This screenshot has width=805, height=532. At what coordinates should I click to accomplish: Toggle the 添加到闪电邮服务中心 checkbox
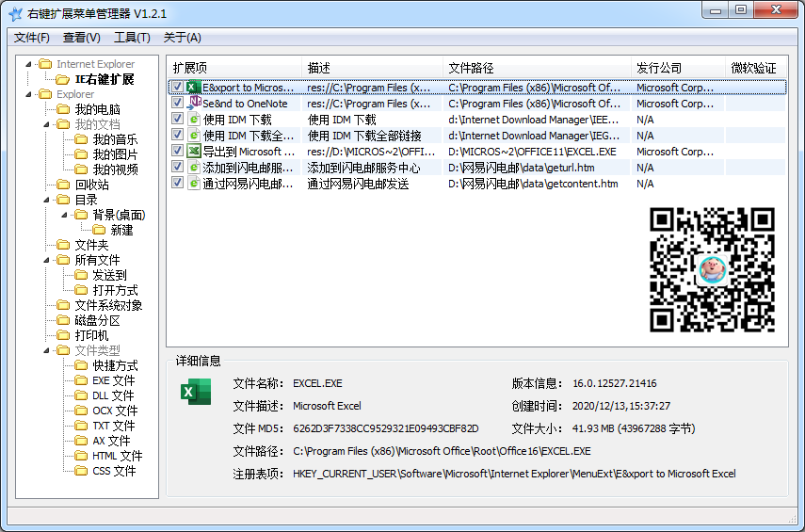tap(177, 167)
